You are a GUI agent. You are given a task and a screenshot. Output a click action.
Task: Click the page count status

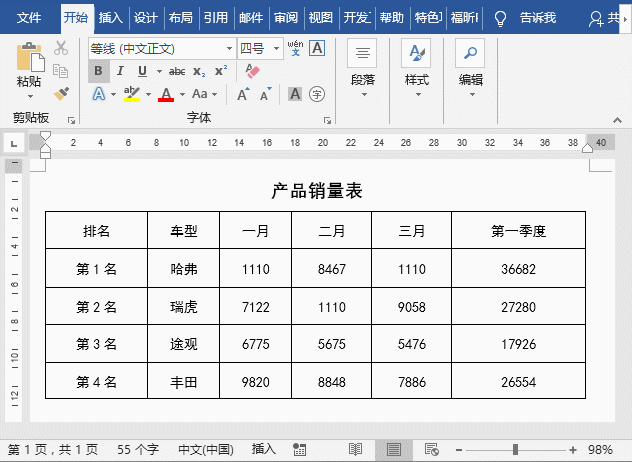point(52,450)
